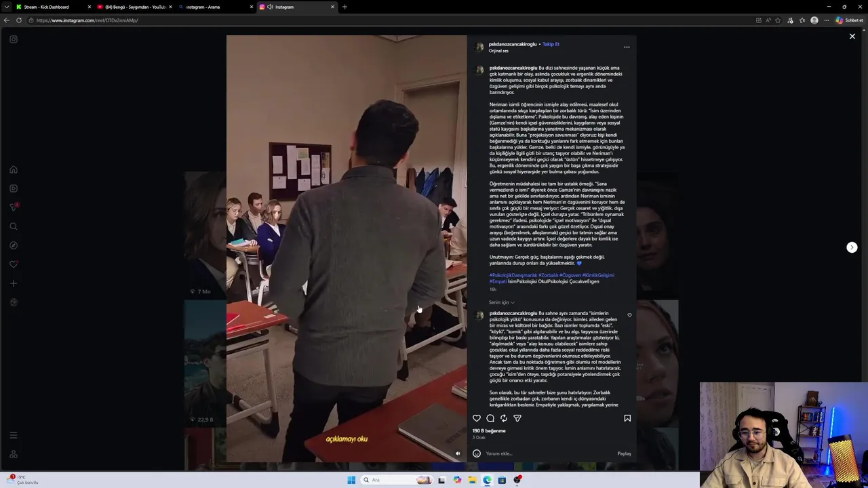This screenshot has height=488, width=868.
Task: Open the background reel thumbnail showing 22,9 B
Action: [205, 363]
